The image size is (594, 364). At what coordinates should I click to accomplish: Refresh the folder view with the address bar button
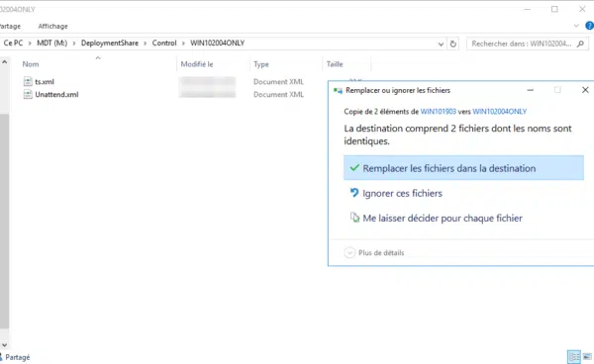452,44
